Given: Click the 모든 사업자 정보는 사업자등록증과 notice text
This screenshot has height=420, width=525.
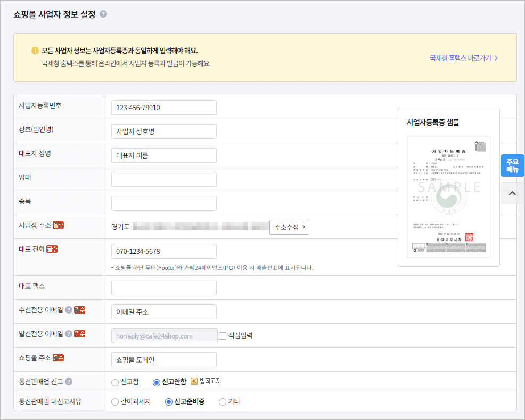Looking at the screenshot, I should coord(119,51).
